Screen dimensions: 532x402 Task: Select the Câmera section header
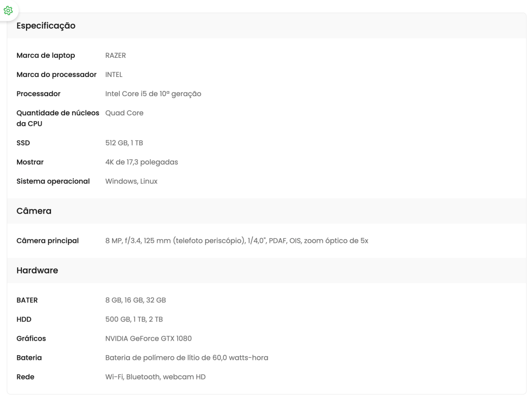(x=34, y=211)
